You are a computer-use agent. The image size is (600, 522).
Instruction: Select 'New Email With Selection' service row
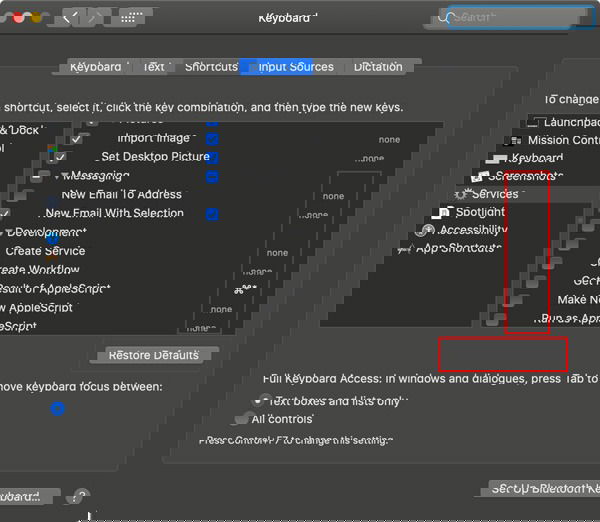point(114,213)
